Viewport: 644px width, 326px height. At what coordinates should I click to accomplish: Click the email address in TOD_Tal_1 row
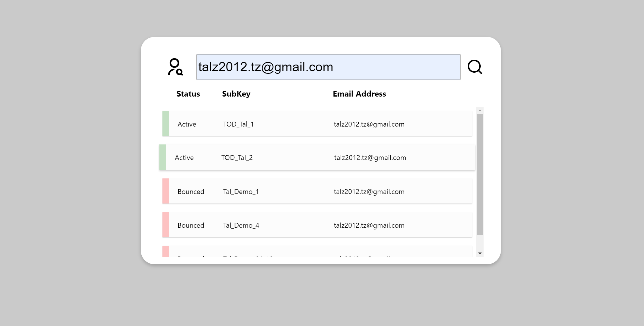(369, 124)
